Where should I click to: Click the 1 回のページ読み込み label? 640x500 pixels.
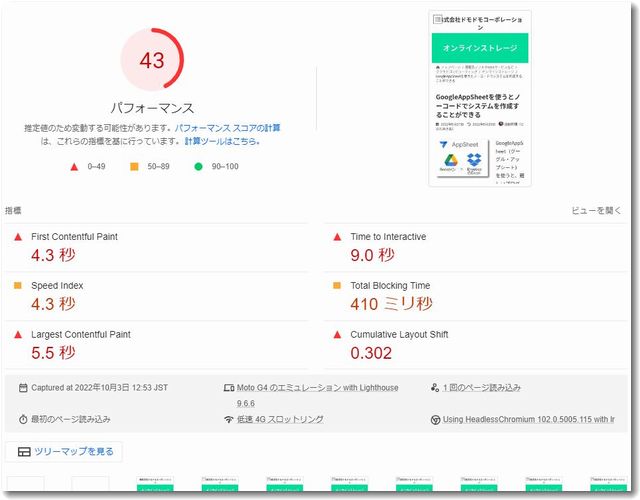pos(482,387)
